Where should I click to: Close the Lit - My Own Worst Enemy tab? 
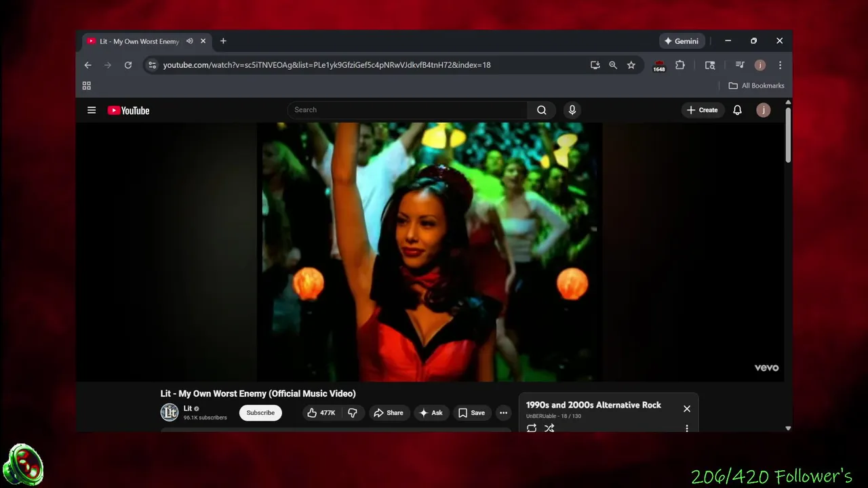(203, 41)
